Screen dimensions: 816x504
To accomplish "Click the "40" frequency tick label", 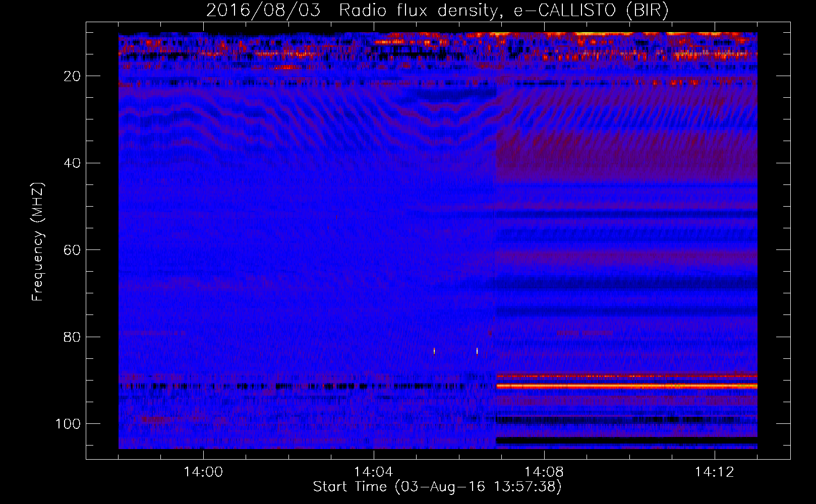I will [72, 163].
